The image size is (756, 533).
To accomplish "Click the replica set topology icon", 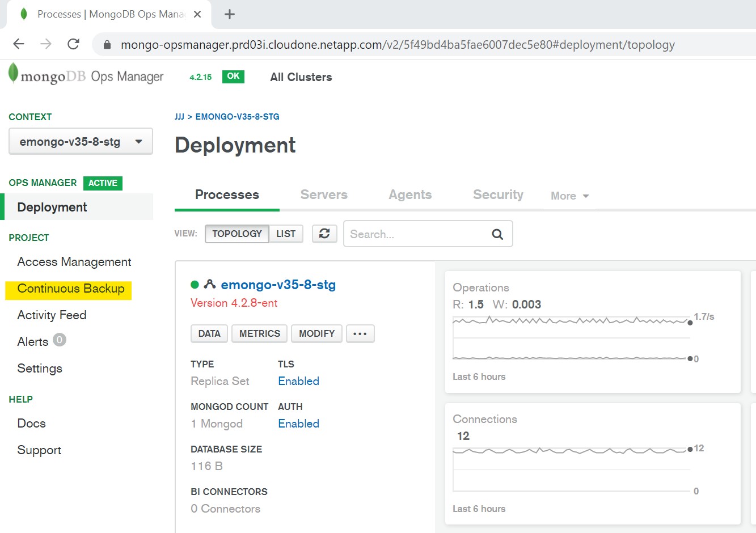I will [210, 285].
